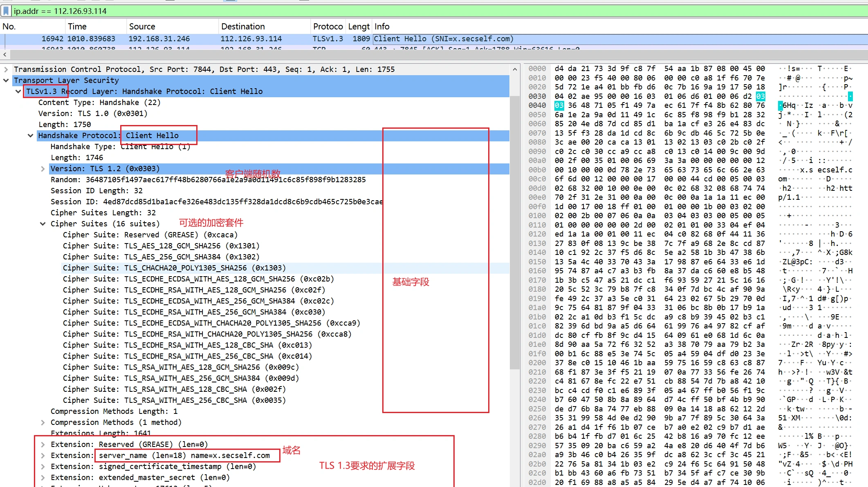Click the detail pane scroll-up arrow

515,69
